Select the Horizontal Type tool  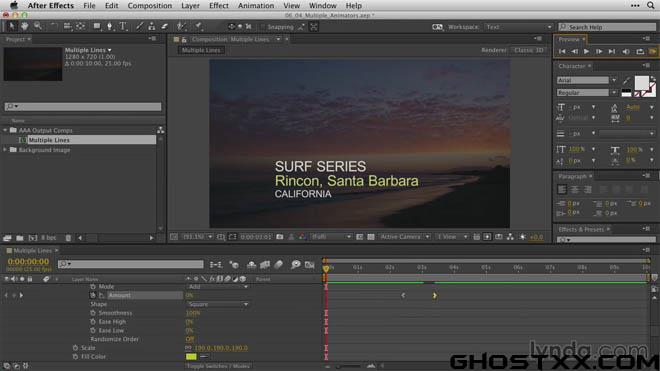123,26
